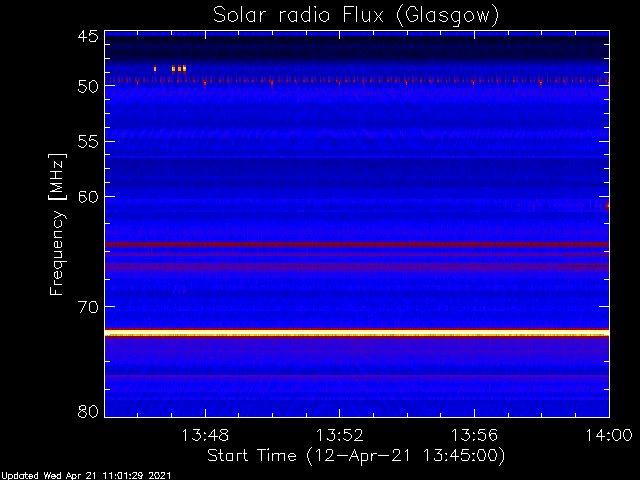Click the 13:52 time tick label

point(340,435)
